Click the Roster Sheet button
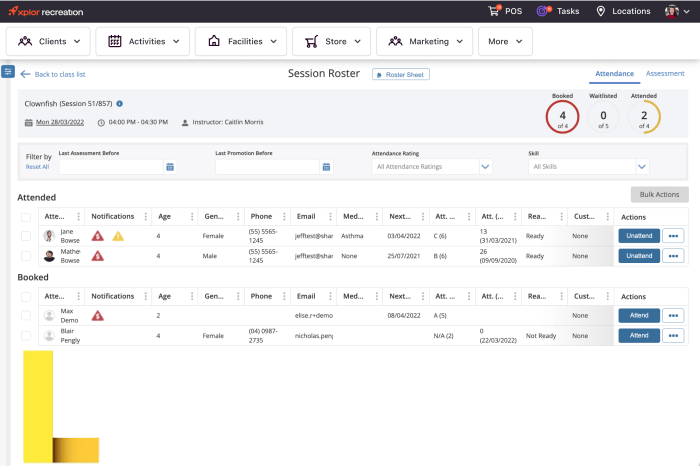 (x=401, y=75)
